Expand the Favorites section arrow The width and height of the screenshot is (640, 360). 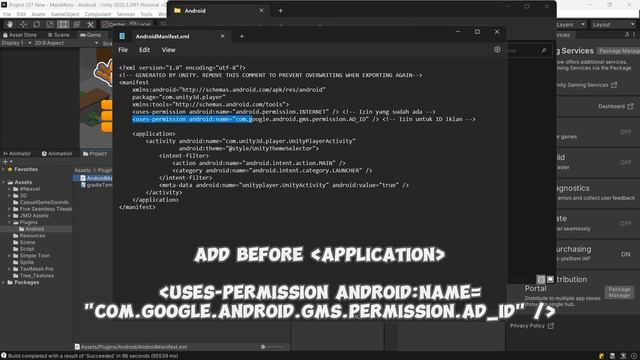[x=4, y=169]
